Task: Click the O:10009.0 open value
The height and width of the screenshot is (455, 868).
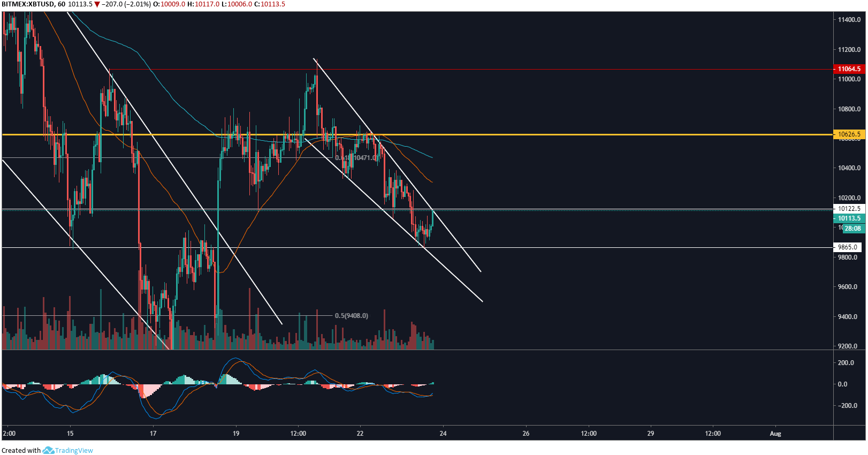Action: tap(169, 4)
